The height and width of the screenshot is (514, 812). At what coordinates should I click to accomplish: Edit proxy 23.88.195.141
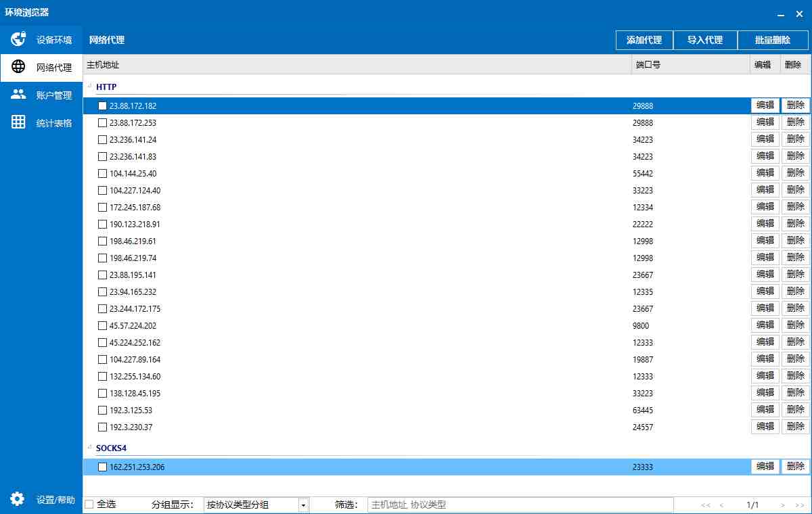coord(765,275)
